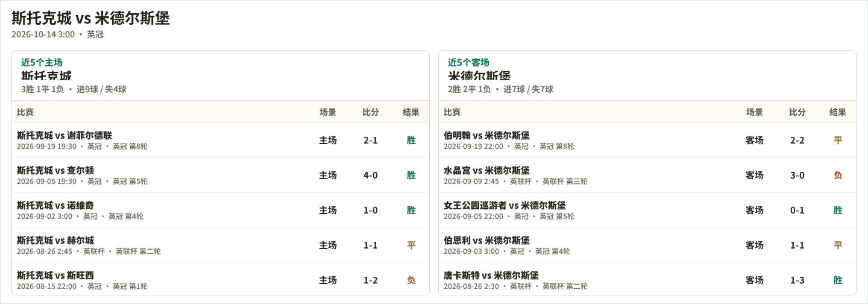Click the 胜 result for 诺维奇 match
Viewport: 868px width, 304px height.
coord(411,211)
